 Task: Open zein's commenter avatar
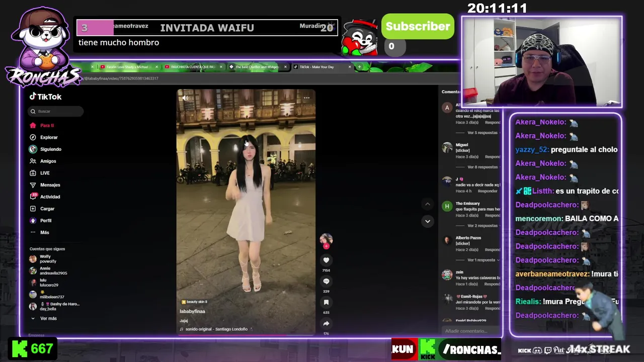tap(447, 275)
